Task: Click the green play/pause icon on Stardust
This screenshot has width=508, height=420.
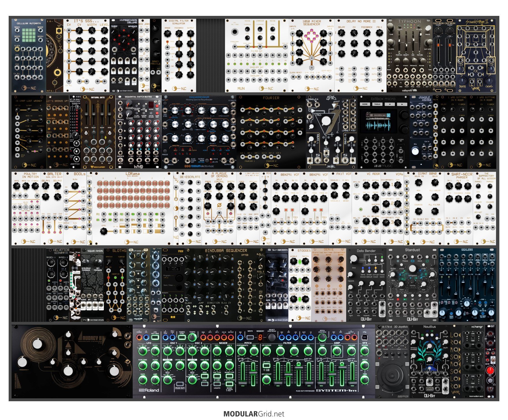Action: click(x=405, y=299)
